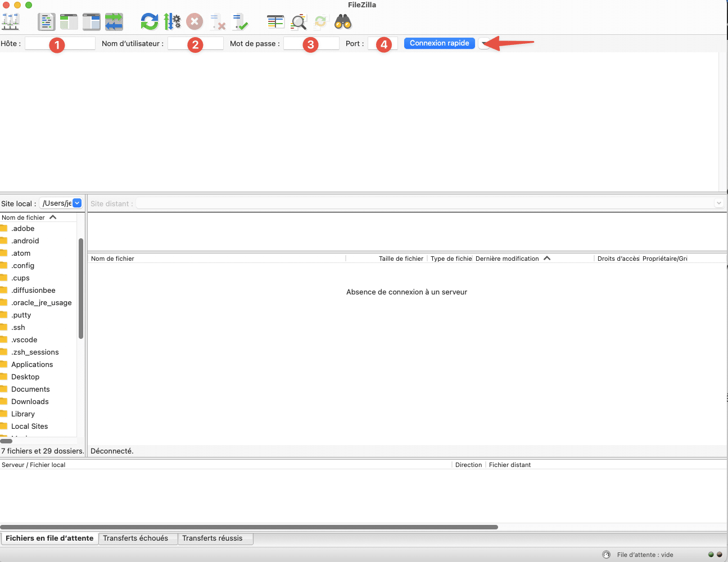Click the .vscode folder icon
This screenshot has height=562, width=728.
4,339
